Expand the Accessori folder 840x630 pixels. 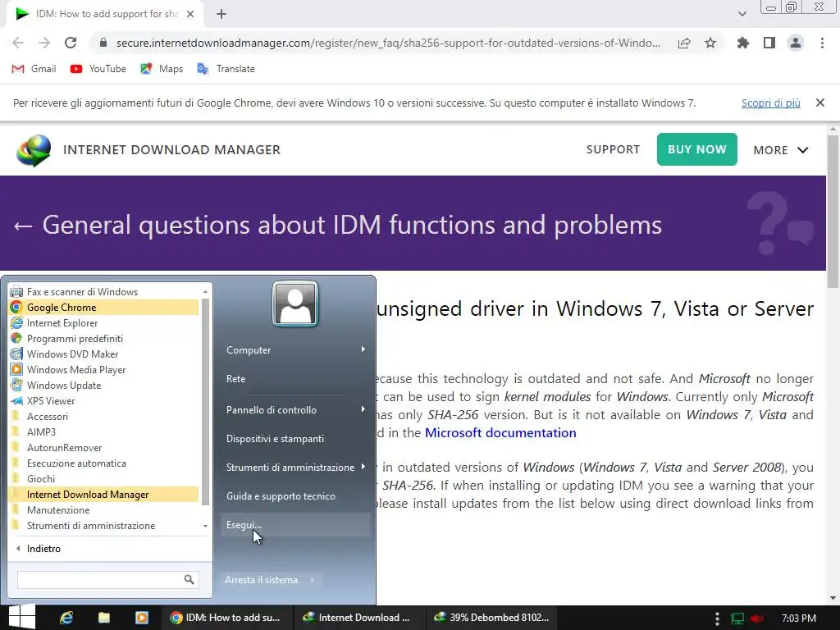104,416
